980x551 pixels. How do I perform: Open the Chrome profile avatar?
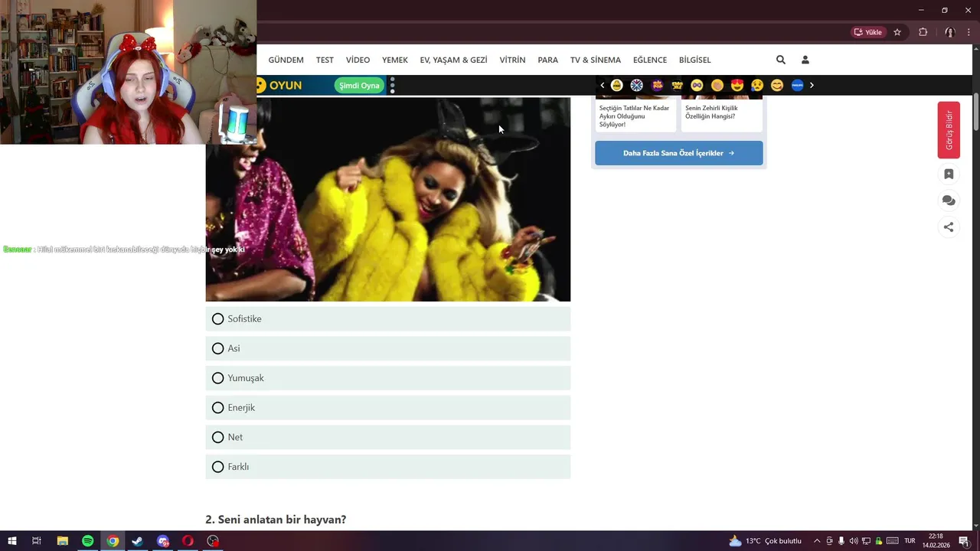(949, 32)
